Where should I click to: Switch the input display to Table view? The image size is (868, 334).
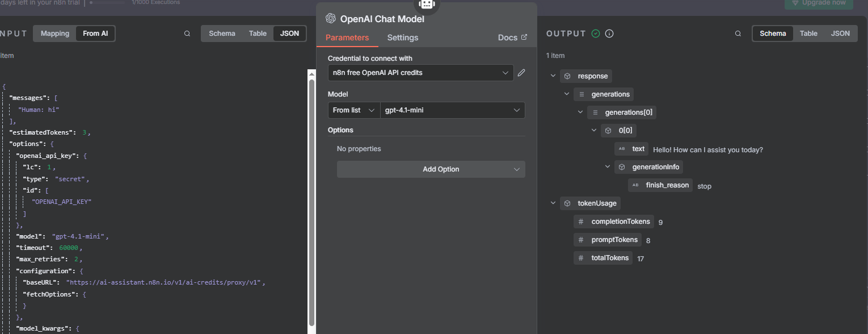click(258, 34)
